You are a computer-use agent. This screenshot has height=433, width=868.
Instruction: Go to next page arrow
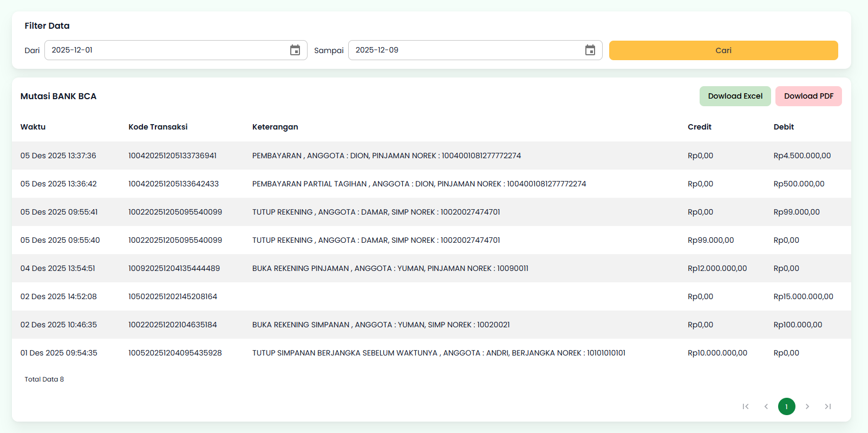click(807, 406)
